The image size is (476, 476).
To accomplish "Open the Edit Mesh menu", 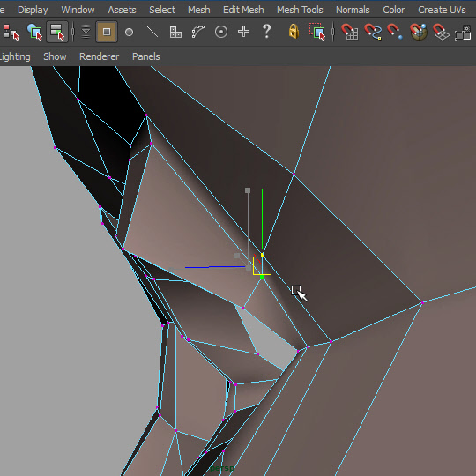I will [243, 10].
